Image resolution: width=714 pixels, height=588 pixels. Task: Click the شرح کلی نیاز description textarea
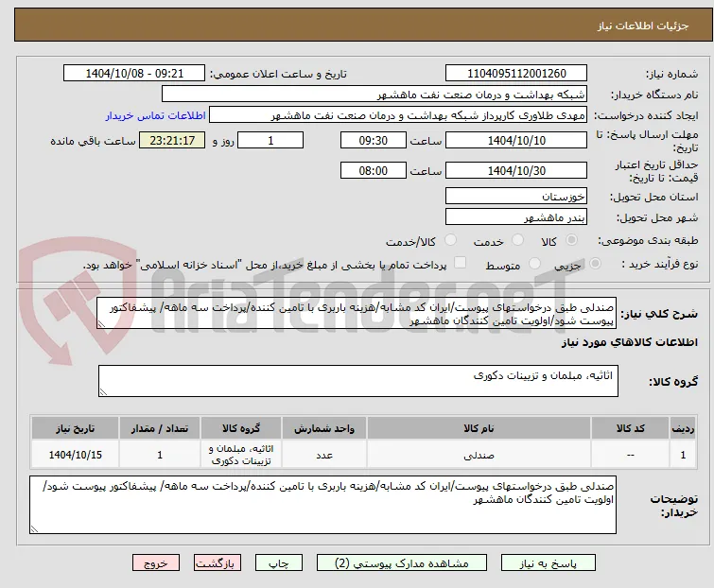357,314
